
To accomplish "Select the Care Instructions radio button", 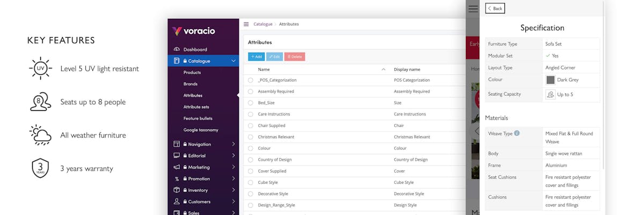I will point(251,114).
